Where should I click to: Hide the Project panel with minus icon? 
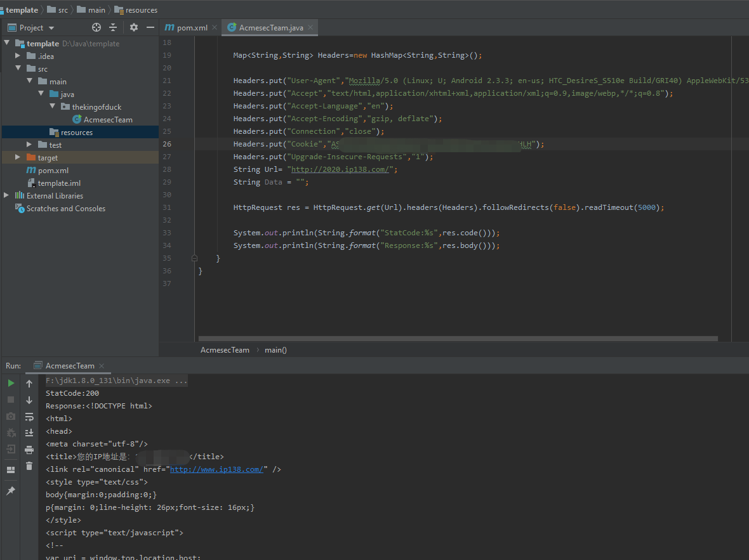(x=150, y=27)
